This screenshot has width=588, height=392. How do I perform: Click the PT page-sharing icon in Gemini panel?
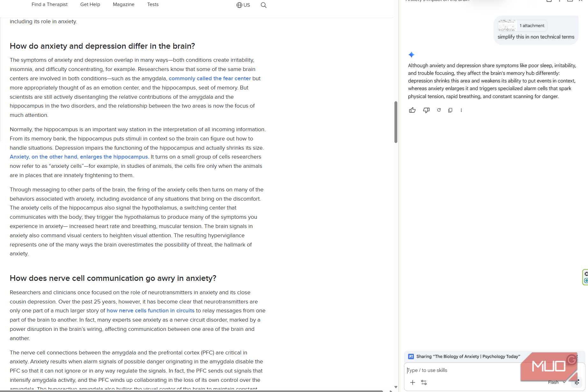click(x=411, y=356)
